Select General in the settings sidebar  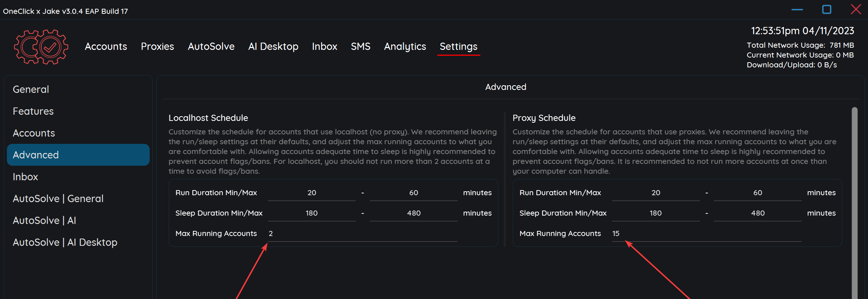(x=31, y=89)
